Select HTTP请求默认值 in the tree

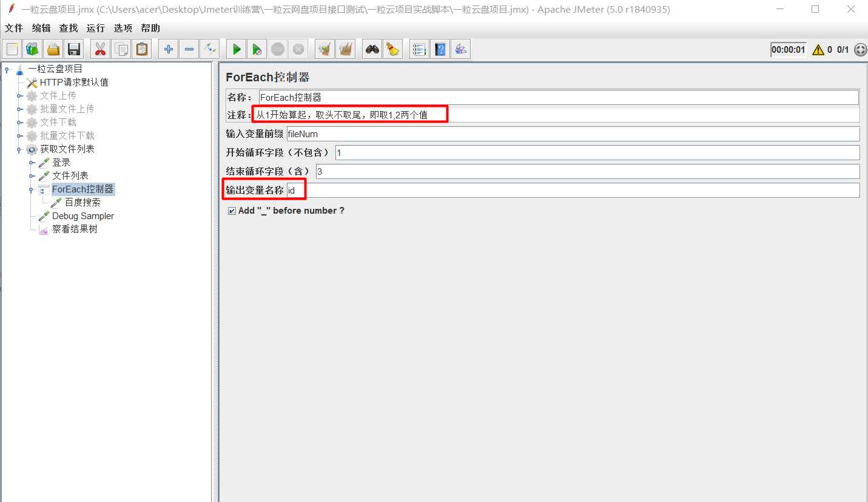[74, 83]
